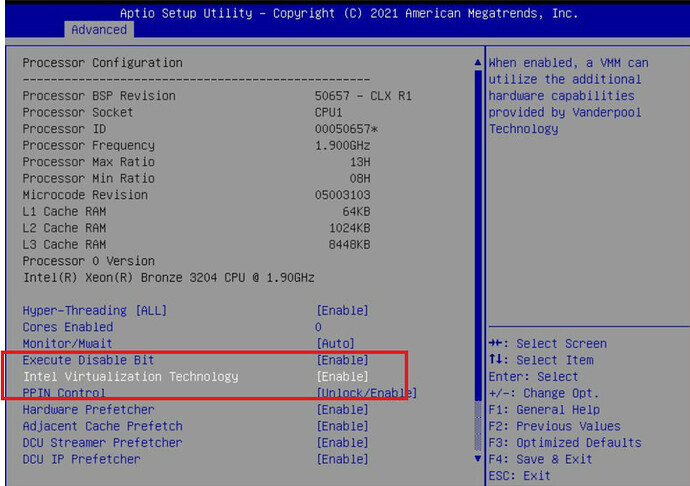Change DCU Streamer Prefetcher Enable value
This screenshot has height=486, width=690.
coord(342,443)
